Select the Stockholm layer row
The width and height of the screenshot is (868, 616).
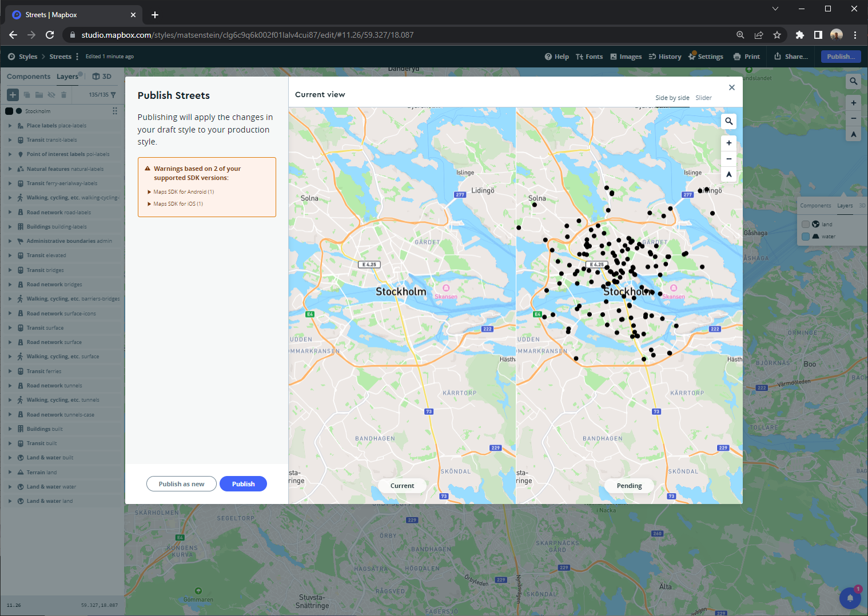click(x=62, y=111)
